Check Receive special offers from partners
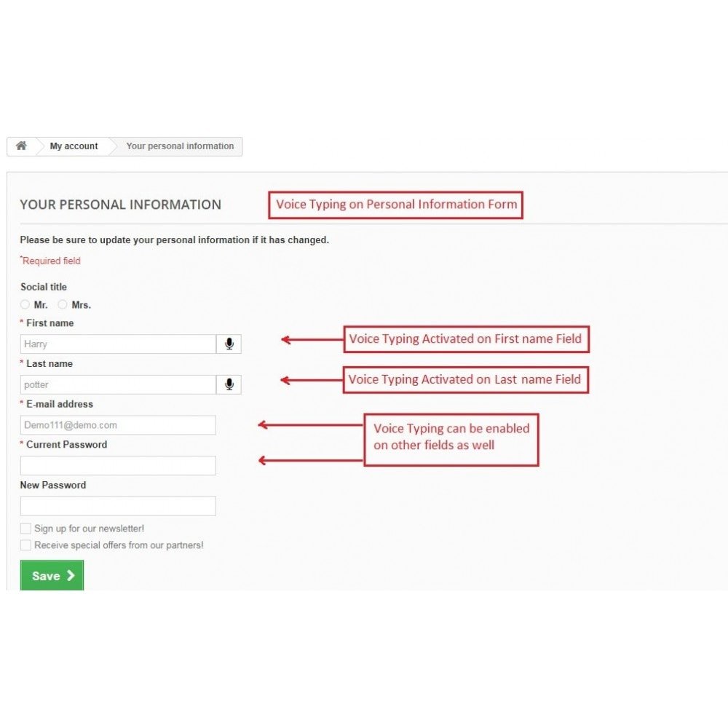This screenshot has height=728, width=728. pyautogui.click(x=25, y=545)
